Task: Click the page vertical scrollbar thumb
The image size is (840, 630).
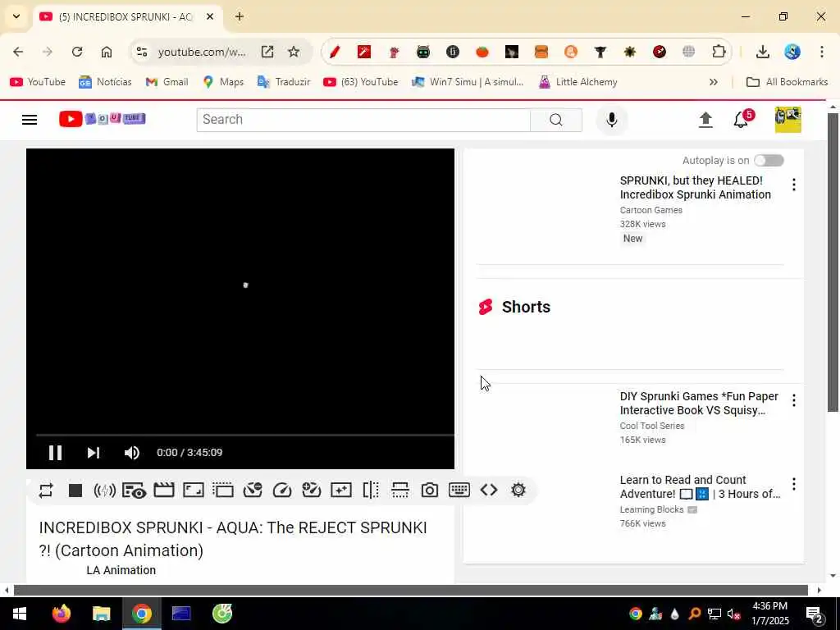Action: point(833,262)
